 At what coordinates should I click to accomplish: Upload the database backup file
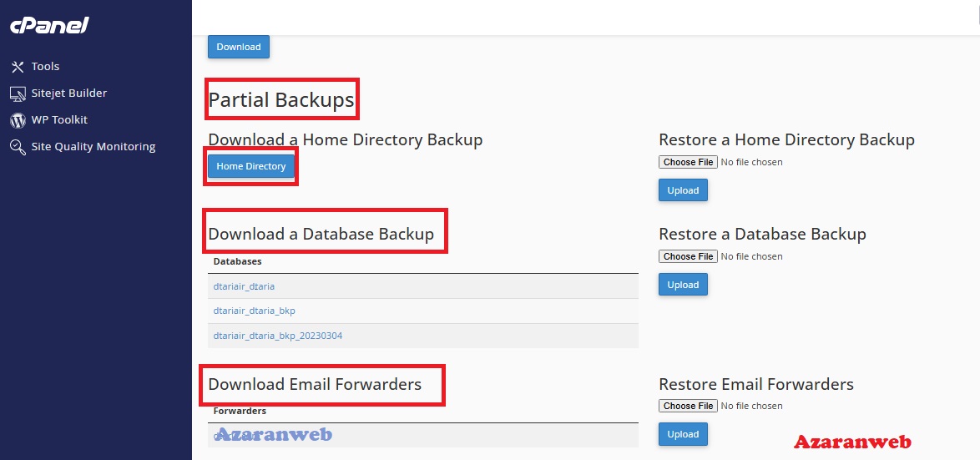[683, 285]
